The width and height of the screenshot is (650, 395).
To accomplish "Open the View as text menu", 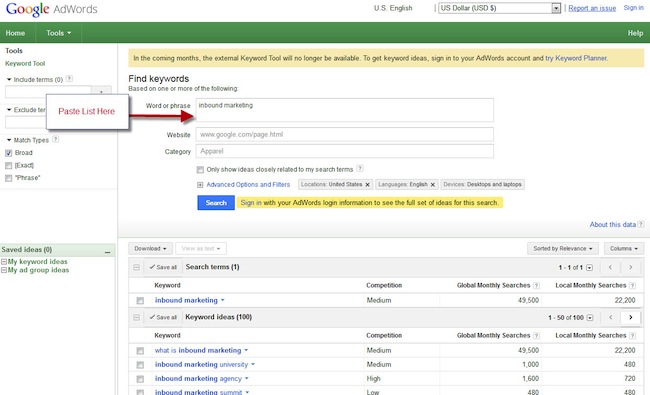I will 201,248.
